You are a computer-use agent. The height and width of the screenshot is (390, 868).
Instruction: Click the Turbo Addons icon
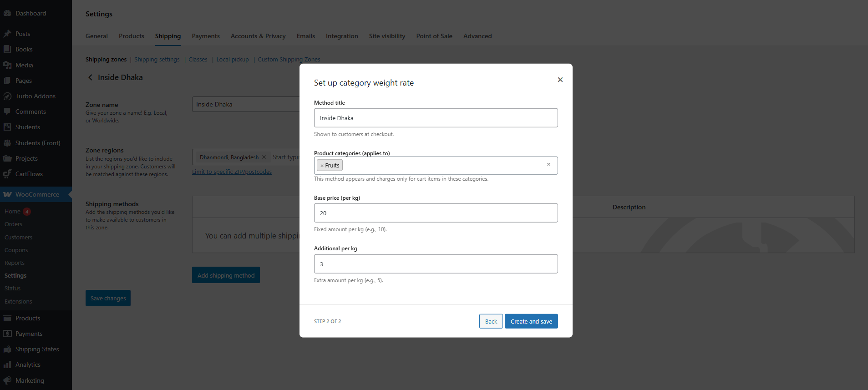coord(7,96)
